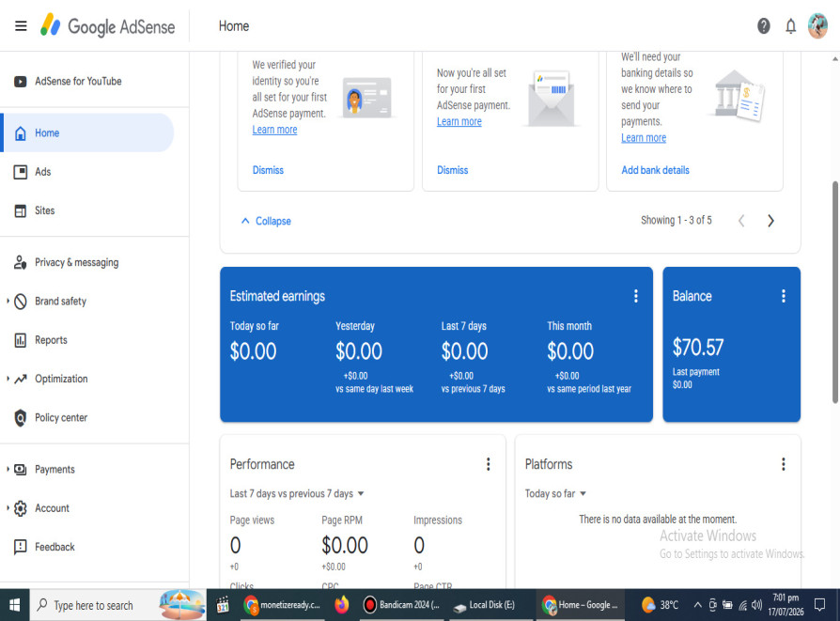Screen dimensions: 840x621
Task: Click the Google AdSense logo
Action: click(108, 25)
